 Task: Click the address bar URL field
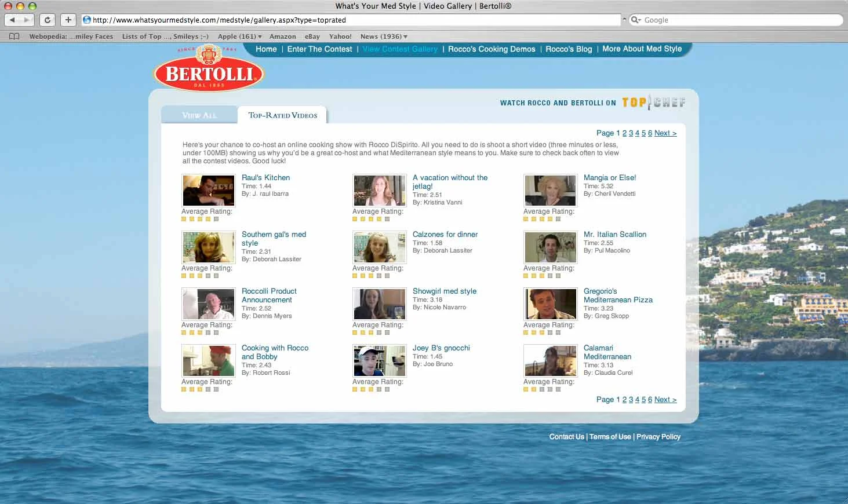pos(351,20)
